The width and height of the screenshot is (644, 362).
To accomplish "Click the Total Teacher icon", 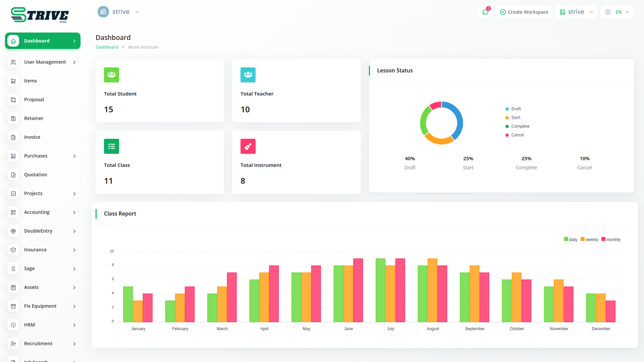I will pos(248,75).
